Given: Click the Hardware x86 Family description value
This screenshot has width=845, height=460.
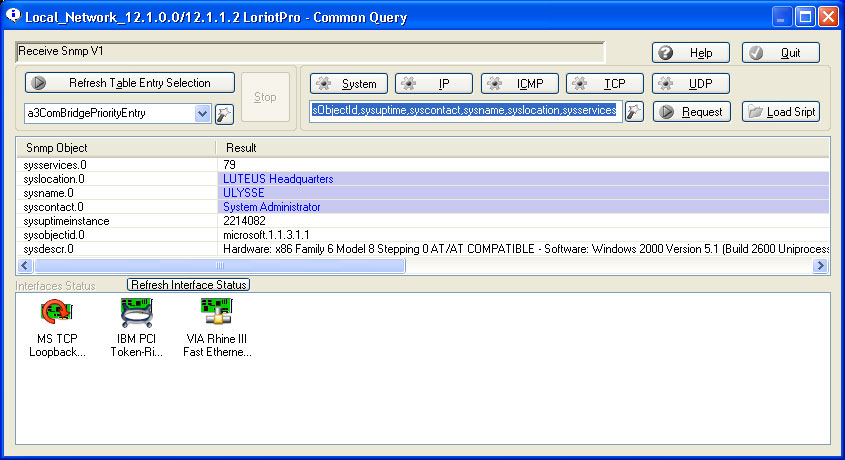Looking at the screenshot, I should pos(525,249).
